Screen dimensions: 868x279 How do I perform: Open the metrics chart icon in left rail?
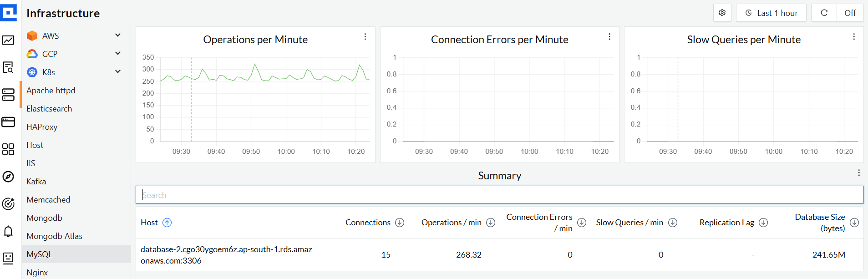click(8, 40)
